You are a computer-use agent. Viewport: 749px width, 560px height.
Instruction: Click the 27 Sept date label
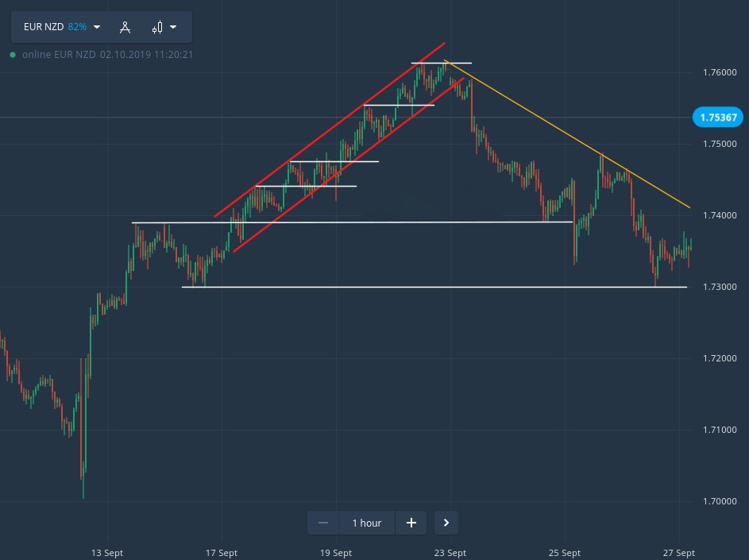(679, 553)
